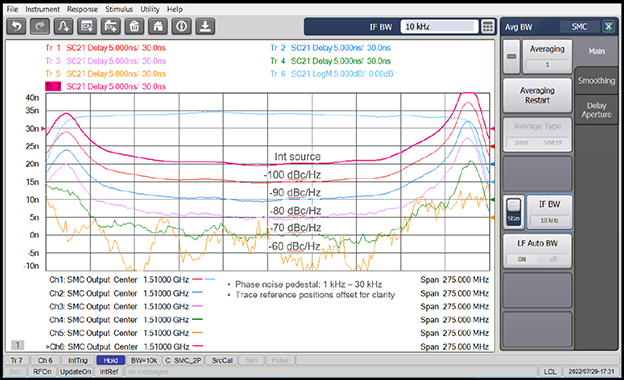This screenshot has width=624, height=380.
Task: Click the IF BW softkey
Action: tap(549, 212)
